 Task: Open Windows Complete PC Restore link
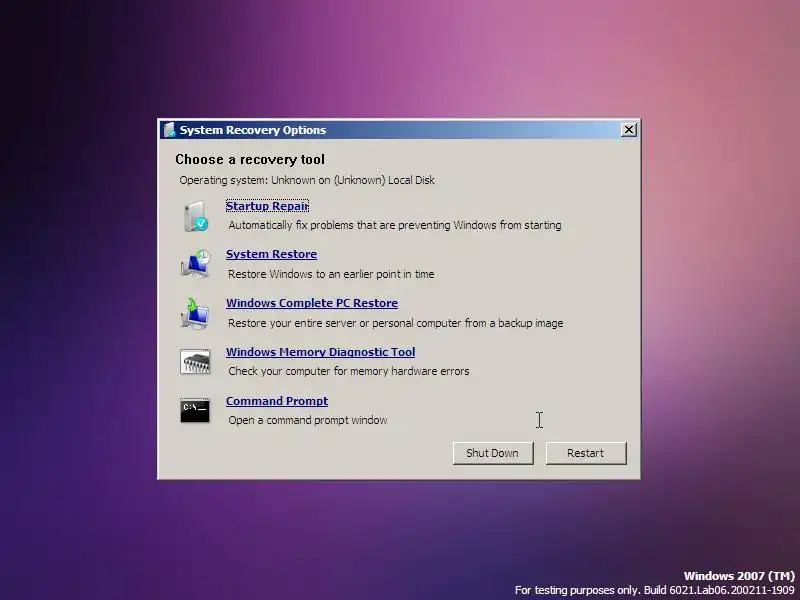[x=312, y=303]
